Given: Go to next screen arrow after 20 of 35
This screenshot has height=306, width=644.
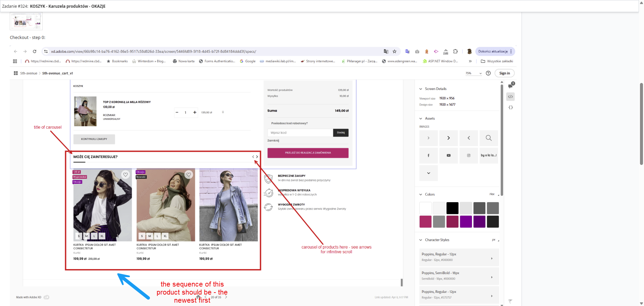Looking at the screenshot, I should click(x=226, y=297).
